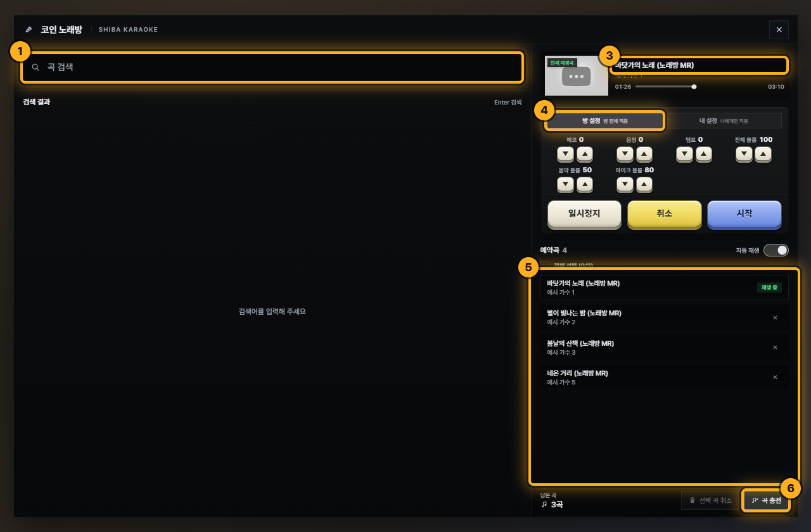Click the 선택 곡 취소 button
The width and height of the screenshot is (811, 532).
[x=710, y=500]
